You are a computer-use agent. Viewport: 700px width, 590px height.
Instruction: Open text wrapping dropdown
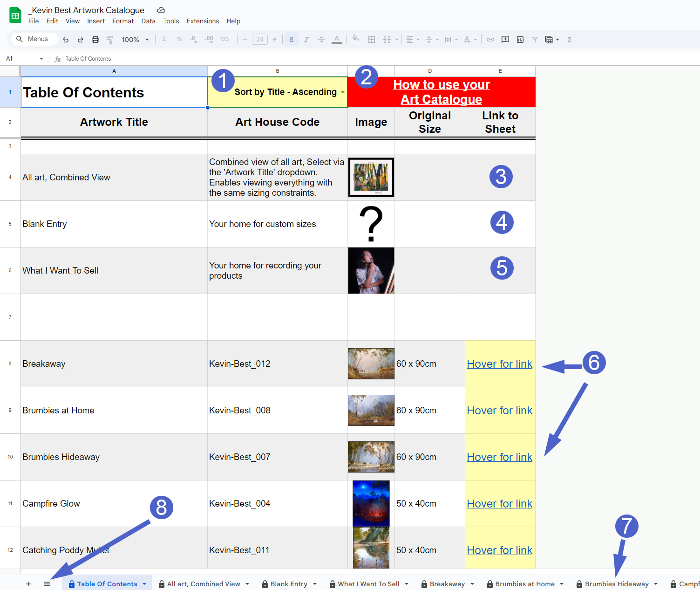click(x=451, y=40)
